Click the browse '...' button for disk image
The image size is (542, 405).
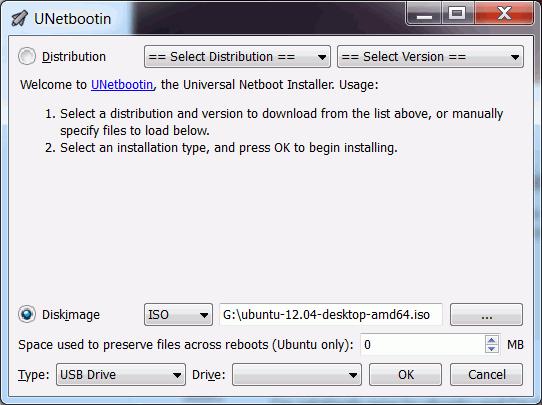tap(486, 314)
